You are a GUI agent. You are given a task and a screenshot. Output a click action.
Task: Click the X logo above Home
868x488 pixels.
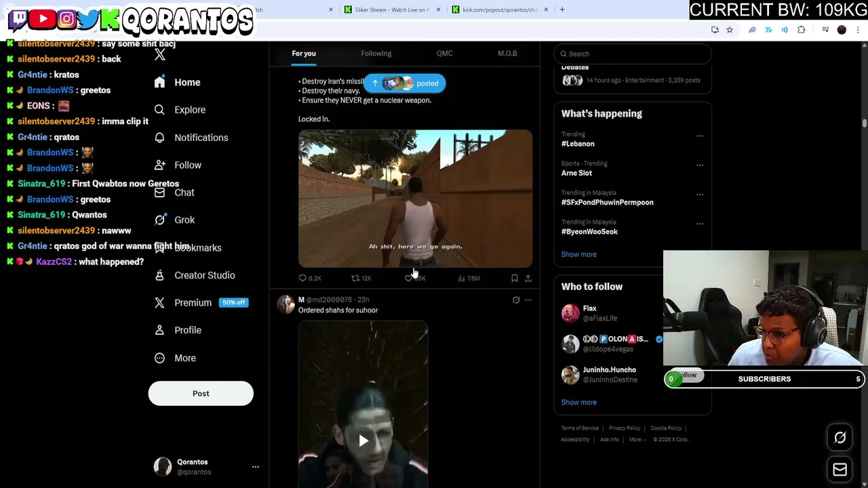click(160, 55)
